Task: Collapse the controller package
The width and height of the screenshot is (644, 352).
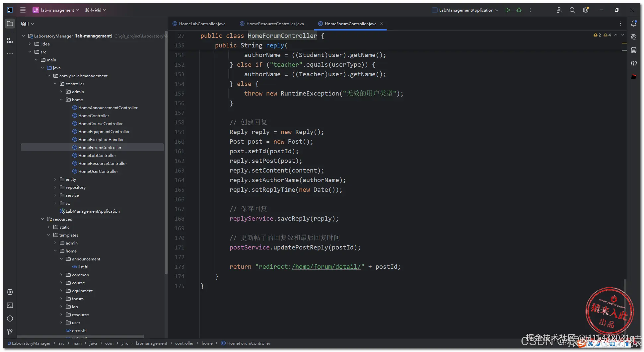Action: tap(55, 84)
